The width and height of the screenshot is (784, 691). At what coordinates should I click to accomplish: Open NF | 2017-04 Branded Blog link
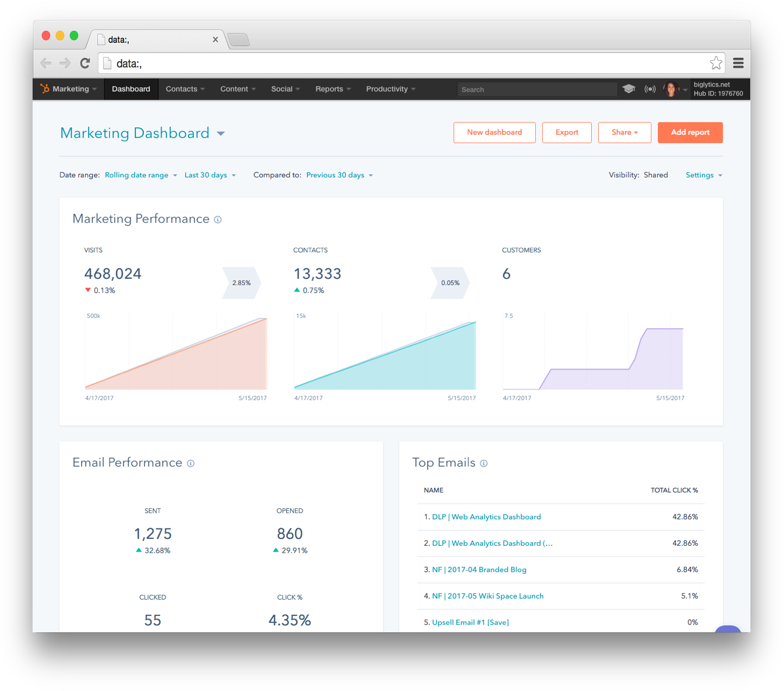pyautogui.click(x=479, y=570)
